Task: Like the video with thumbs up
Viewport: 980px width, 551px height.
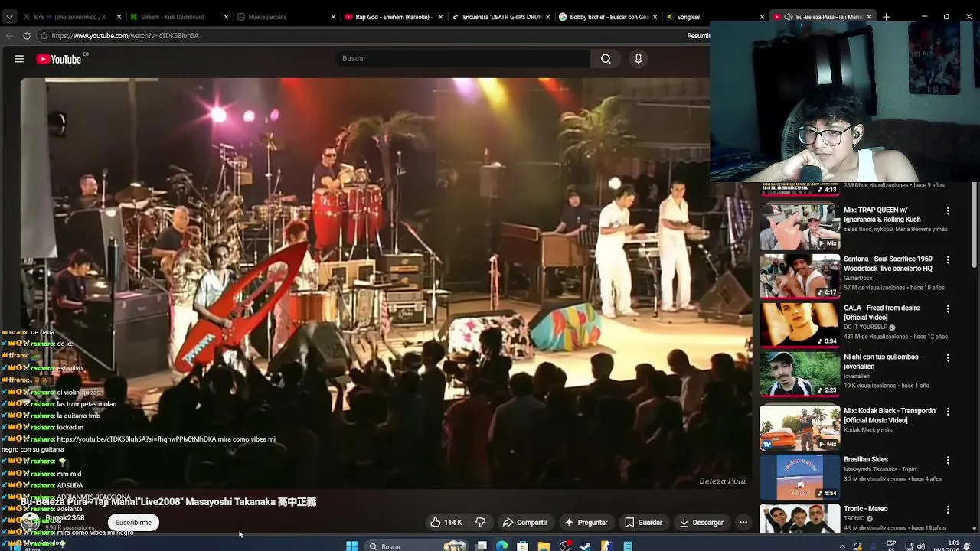Action: 446,523
